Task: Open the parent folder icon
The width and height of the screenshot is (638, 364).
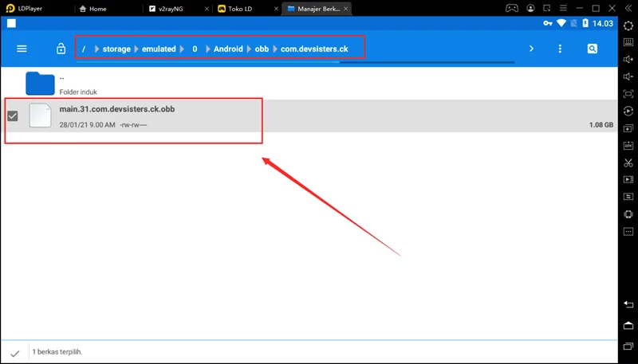Action: [41, 84]
